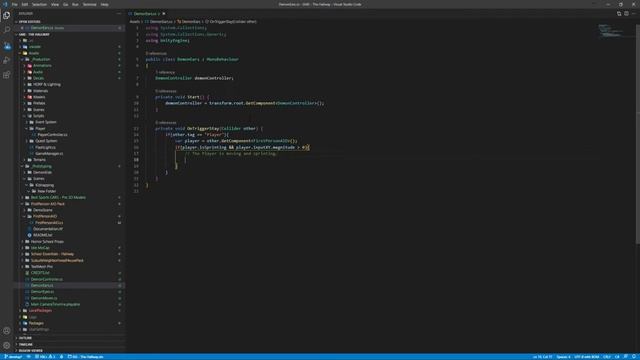Open editor more actions ellipsis

point(634,13)
